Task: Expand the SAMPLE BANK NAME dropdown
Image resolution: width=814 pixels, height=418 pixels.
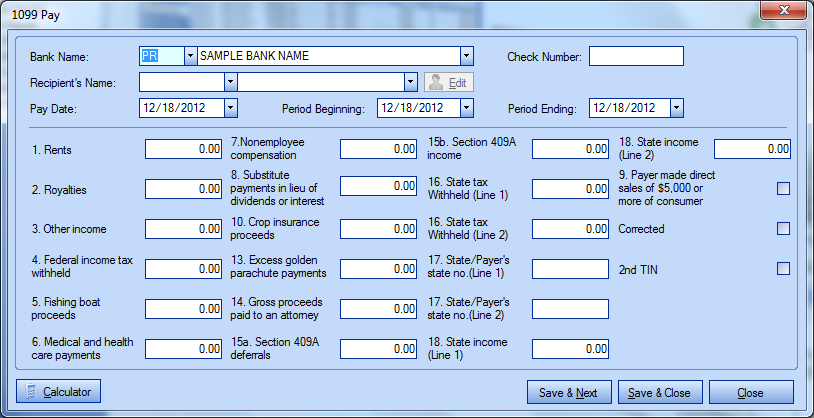Action: 466,56
